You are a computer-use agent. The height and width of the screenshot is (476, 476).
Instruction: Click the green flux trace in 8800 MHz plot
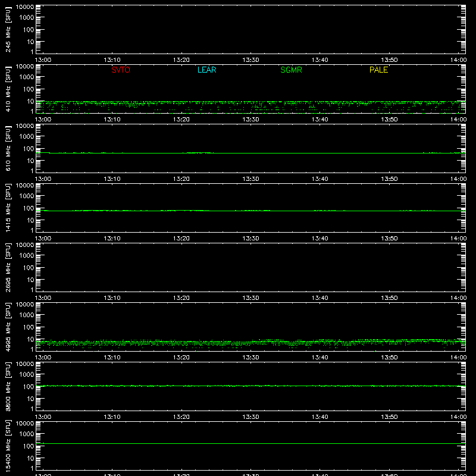point(250,386)
